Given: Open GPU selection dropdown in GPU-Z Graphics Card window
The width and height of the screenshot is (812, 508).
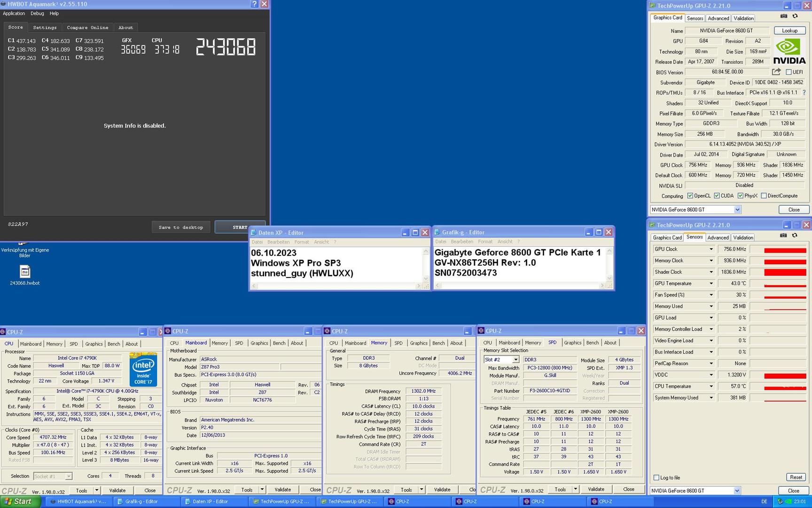Looking at the screenshot, I should tap(737, 210).
